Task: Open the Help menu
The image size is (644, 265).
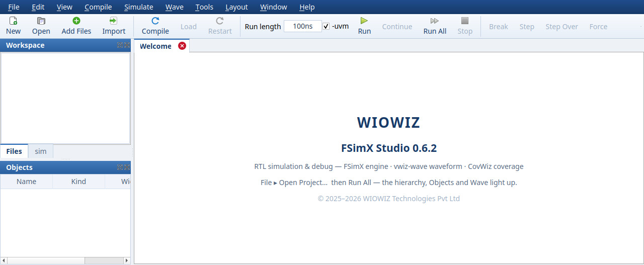Action: pos(307,7)
